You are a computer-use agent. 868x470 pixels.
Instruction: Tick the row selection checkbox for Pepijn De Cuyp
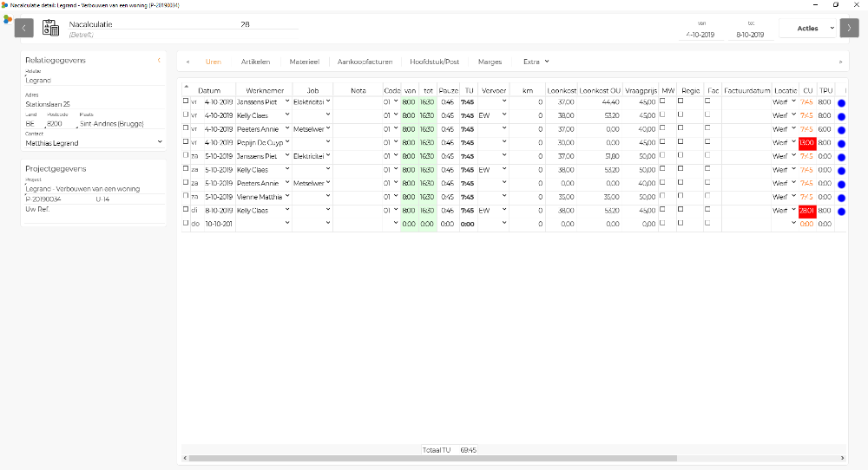185,142
